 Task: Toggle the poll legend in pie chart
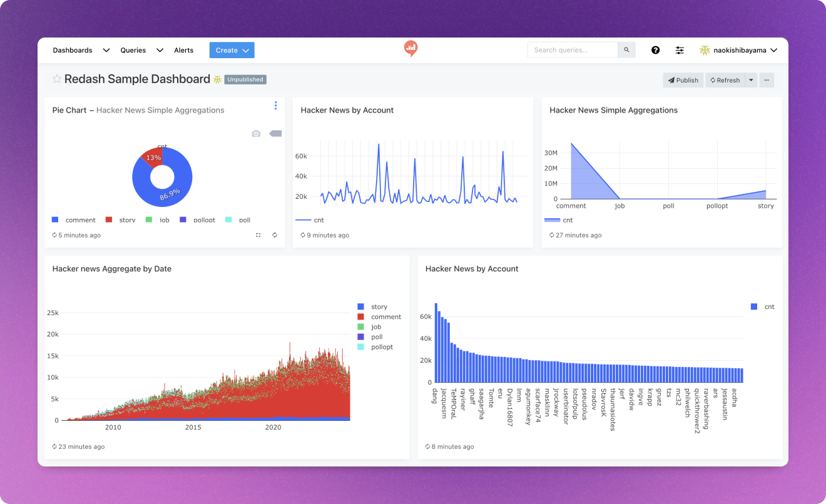[x=238, y=220]
